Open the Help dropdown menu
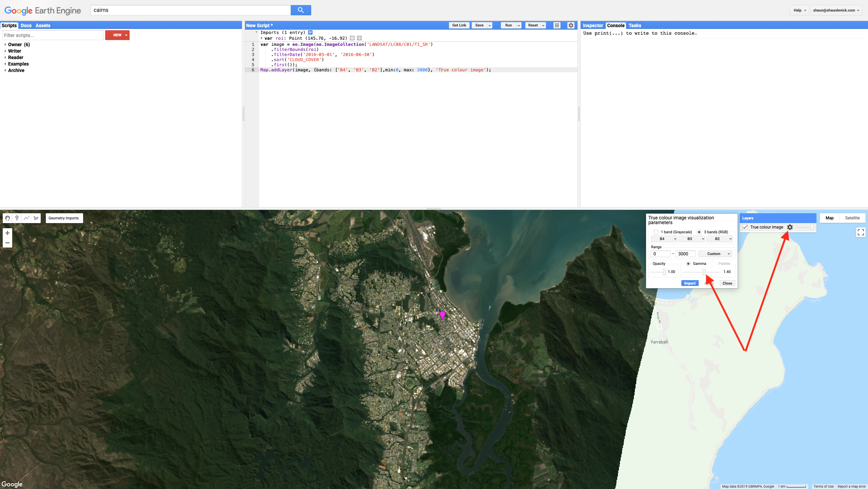This screenshot has width=868, height=489. point(799,10)
